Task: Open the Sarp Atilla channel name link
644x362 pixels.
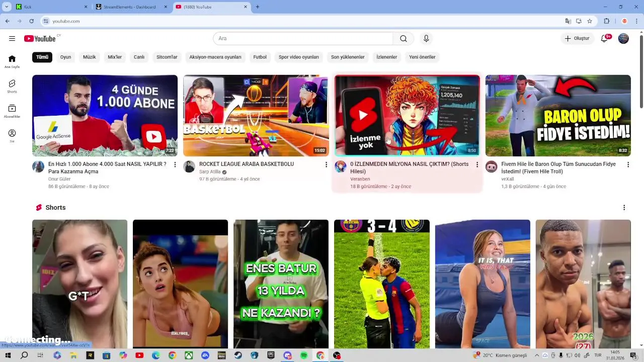Action: click(x=210, y=172)
